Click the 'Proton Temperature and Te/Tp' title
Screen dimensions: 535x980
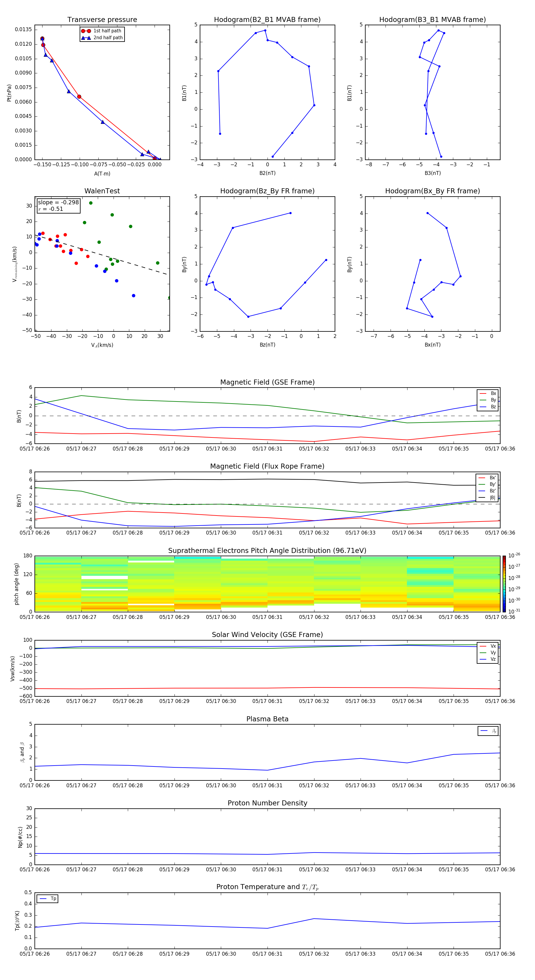267,887
